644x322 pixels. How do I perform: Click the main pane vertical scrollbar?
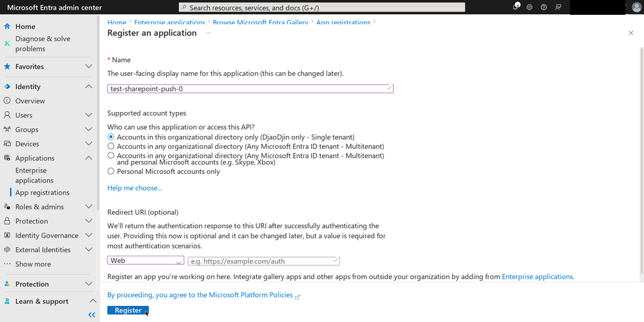(641, 159)
